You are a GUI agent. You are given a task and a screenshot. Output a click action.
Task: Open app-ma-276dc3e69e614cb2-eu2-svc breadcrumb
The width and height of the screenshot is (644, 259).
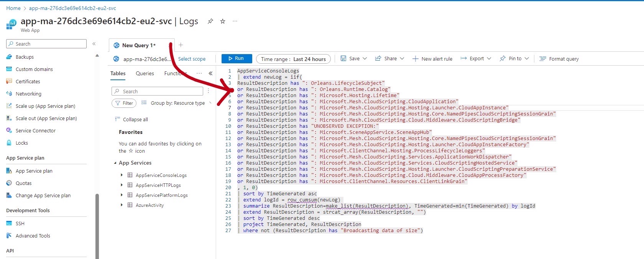(x=72, y=8)
